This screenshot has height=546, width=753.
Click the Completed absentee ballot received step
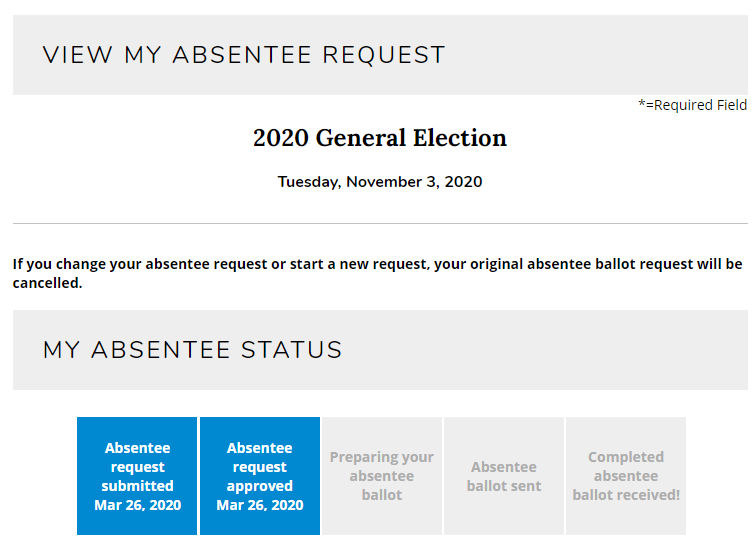click(x=626, y=475)
